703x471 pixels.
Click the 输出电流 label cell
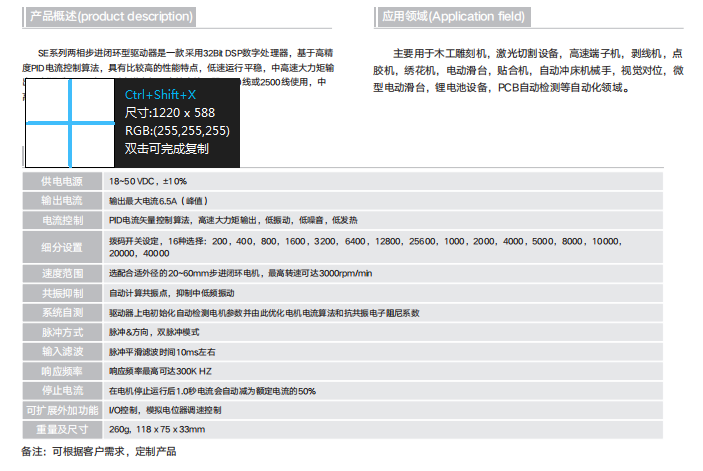[62, 201]
